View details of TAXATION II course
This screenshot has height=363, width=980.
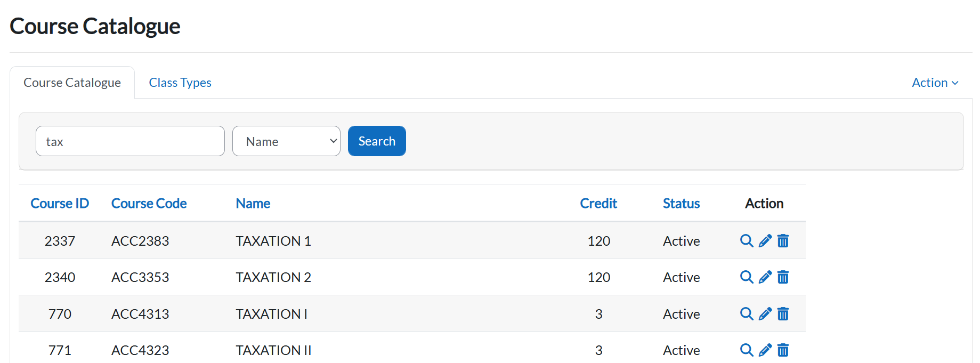pos(747,350)
